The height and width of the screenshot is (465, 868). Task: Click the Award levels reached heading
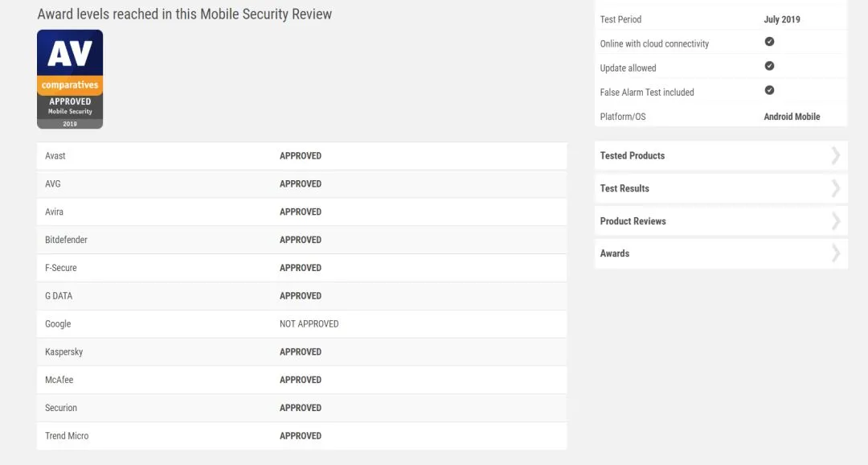tap(184, 14)
